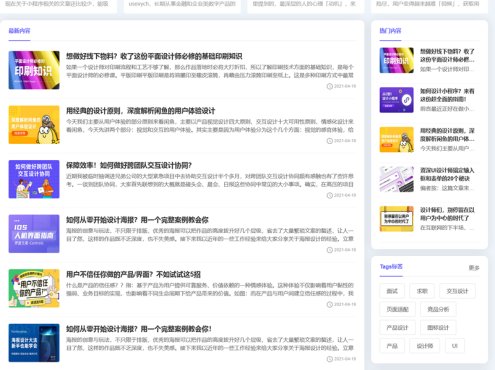
Task: Select the 面试 tag
Action: tap(392, 291)
